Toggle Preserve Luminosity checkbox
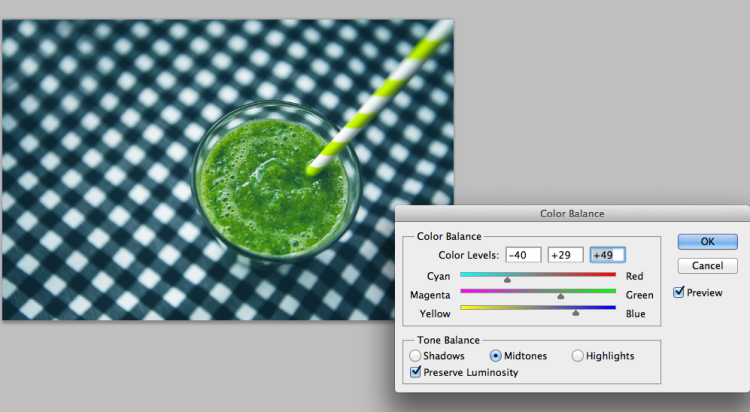This screenshot has height=412, width=750. click(416, 372)
